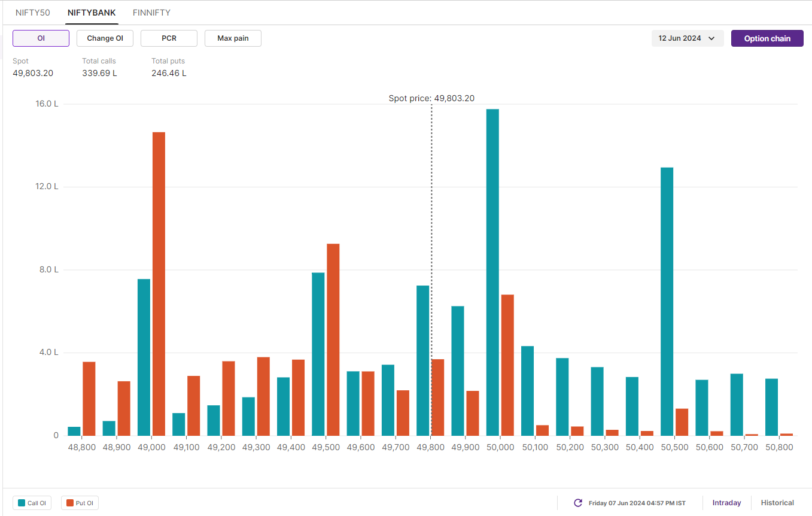This screenshot has width=812, height=516.
Task: Click the put bar at strike 49,200
Action: 229,399
